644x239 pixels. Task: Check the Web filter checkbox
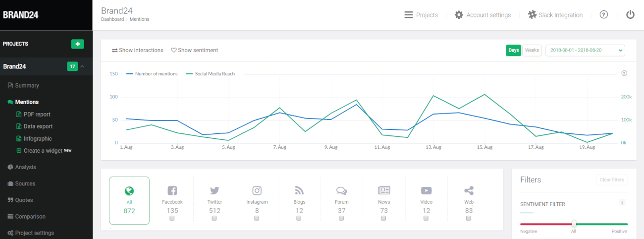click(468, 218)
